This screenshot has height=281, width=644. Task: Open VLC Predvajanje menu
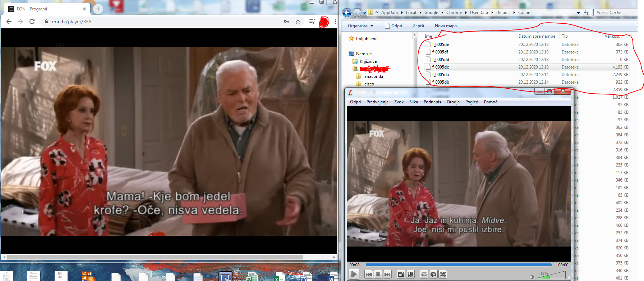point(377,102)
